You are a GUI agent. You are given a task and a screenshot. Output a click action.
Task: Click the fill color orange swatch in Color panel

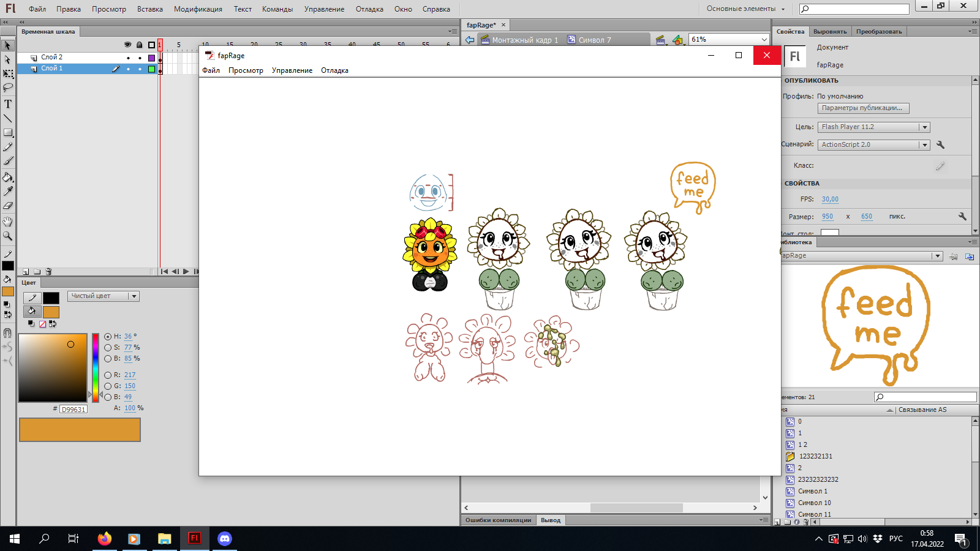51,312
